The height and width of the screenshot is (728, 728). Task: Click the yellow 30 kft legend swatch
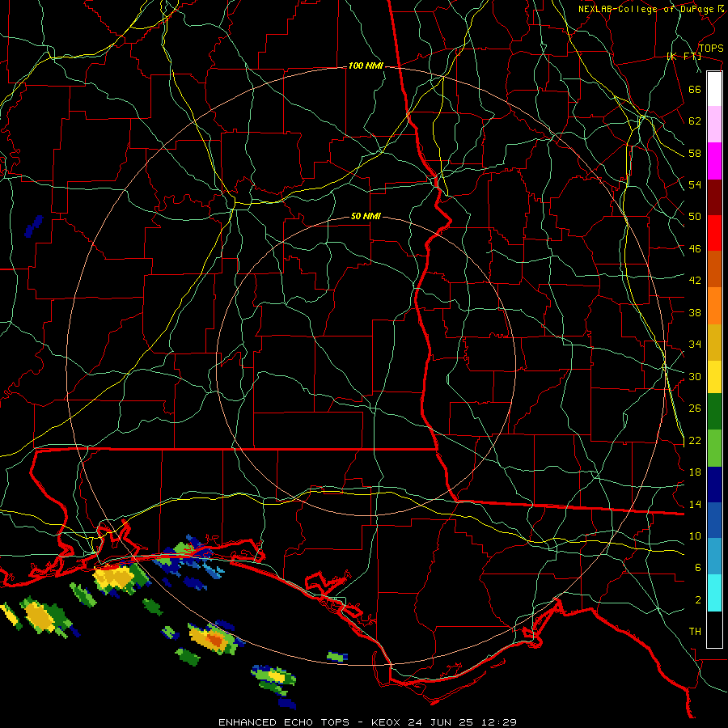[714, 377]
